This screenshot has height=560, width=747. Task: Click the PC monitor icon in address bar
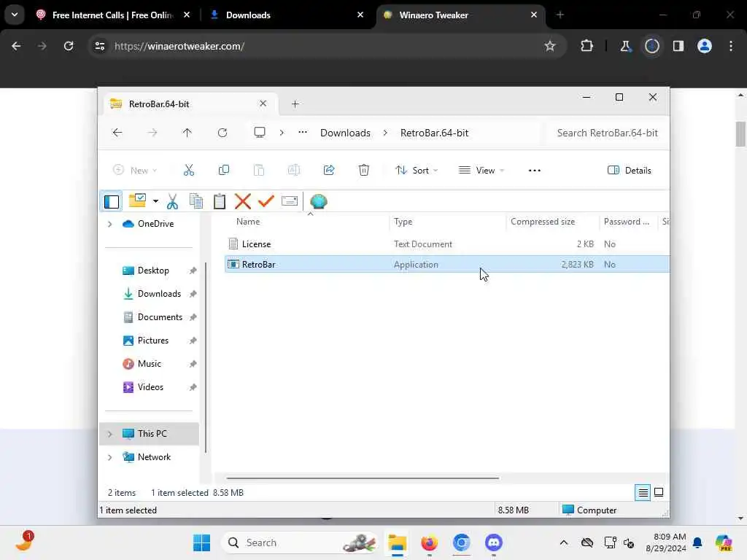tap(259, 133)
